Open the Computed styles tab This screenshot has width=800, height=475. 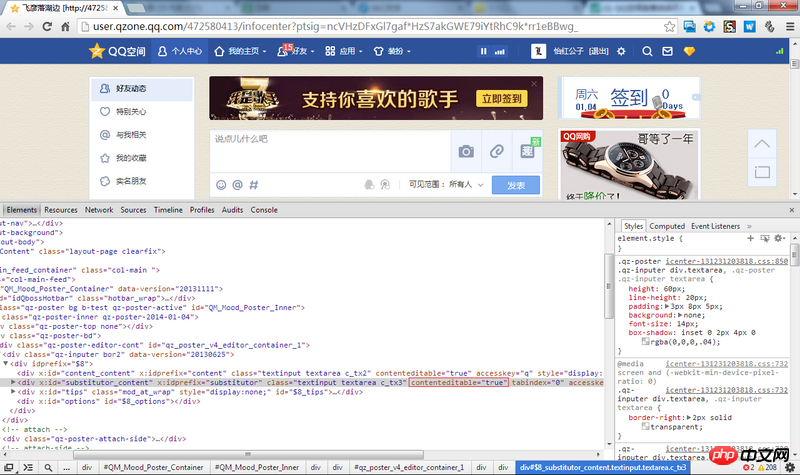[x=667, y=226]
